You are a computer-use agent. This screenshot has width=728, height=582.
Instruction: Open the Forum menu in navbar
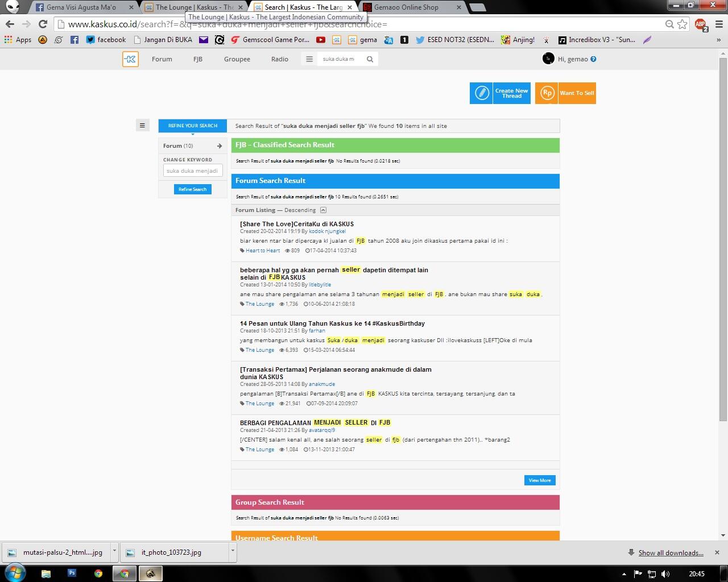point(162,59)
